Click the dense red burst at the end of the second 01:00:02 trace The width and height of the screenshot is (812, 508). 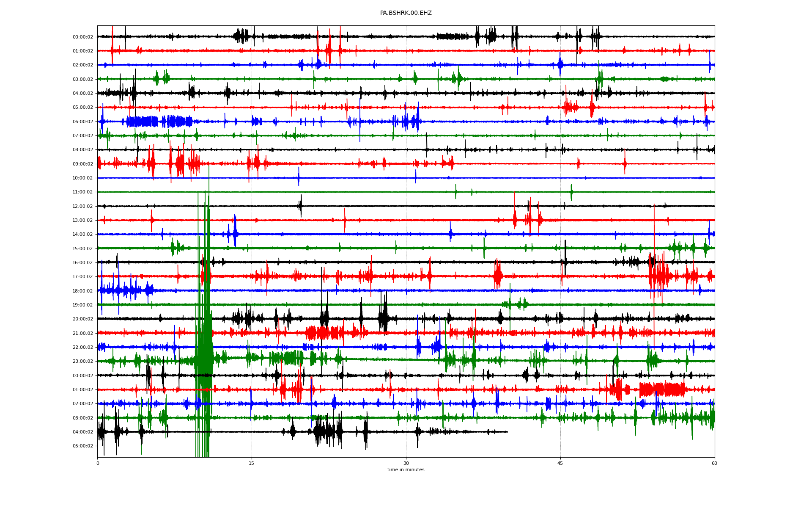662,389
